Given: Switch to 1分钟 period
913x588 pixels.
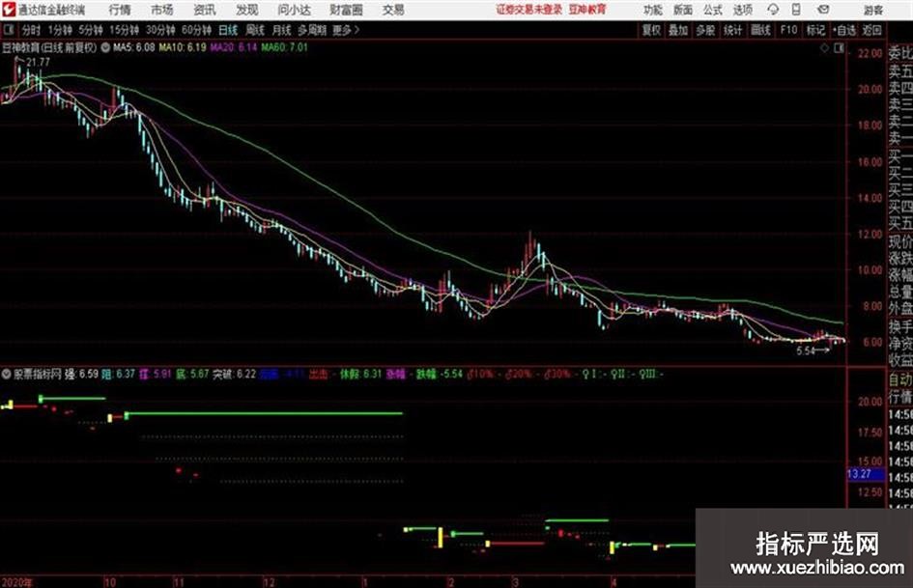Looking at the screenshot, I should 59,30.
